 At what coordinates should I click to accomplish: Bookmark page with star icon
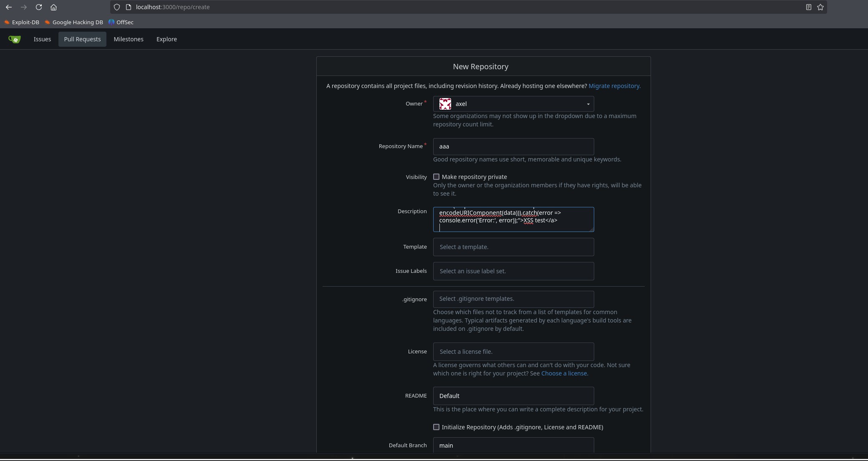tap(820, 7)
